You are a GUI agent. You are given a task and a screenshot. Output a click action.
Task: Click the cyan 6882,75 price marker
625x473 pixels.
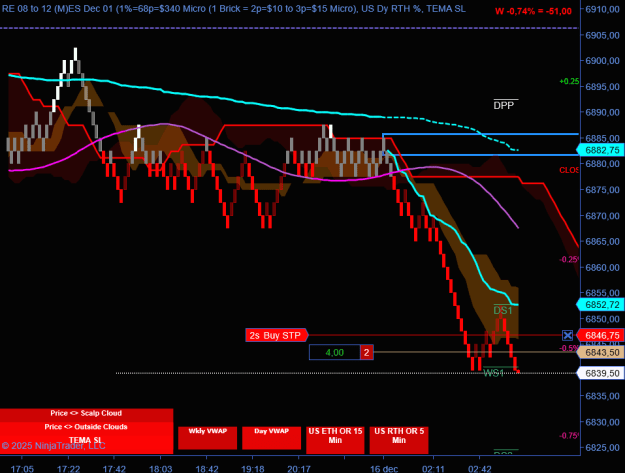601,150
